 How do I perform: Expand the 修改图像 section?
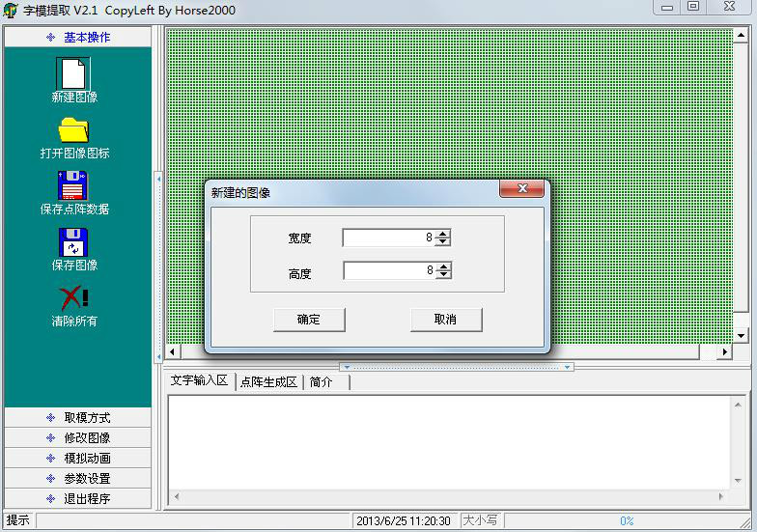click(x=77, y=438)
